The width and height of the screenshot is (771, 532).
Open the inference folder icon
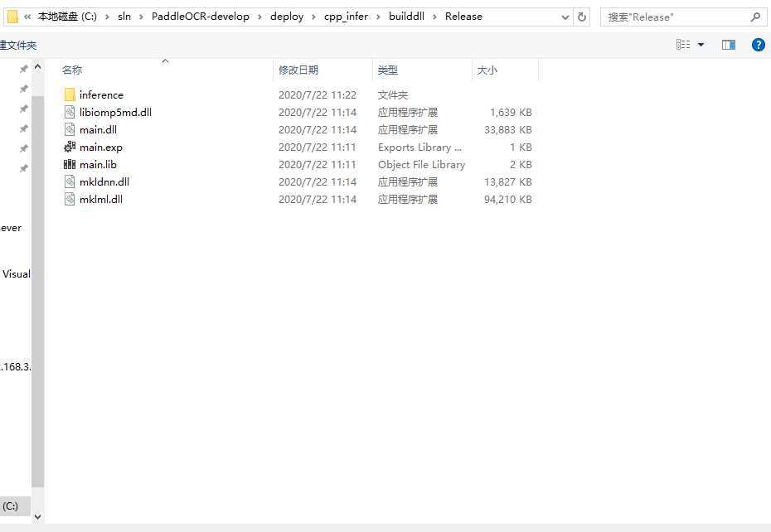point(70,94)
